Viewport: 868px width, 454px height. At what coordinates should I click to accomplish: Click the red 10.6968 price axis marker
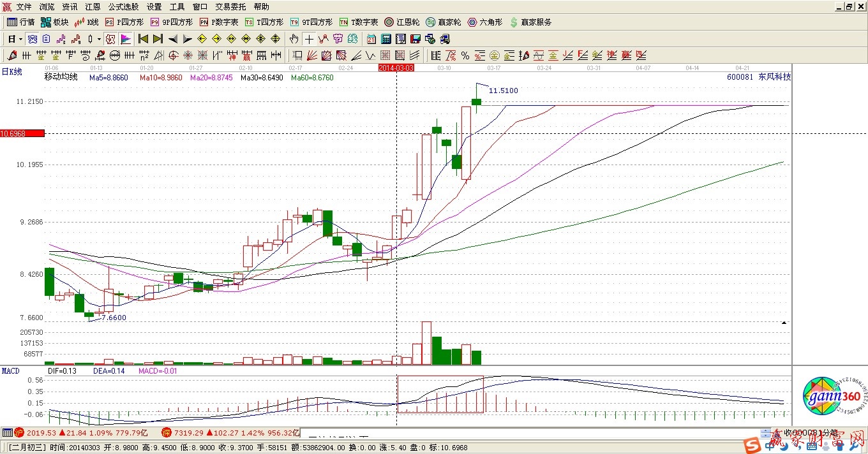pos(22,133)
